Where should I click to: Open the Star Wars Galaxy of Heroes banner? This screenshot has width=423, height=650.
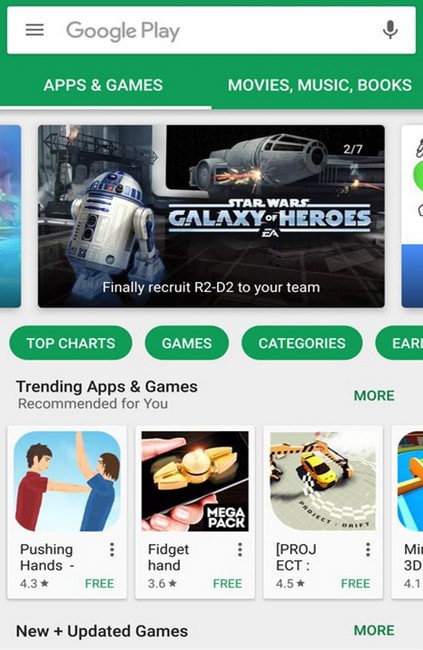coord(211,216)
